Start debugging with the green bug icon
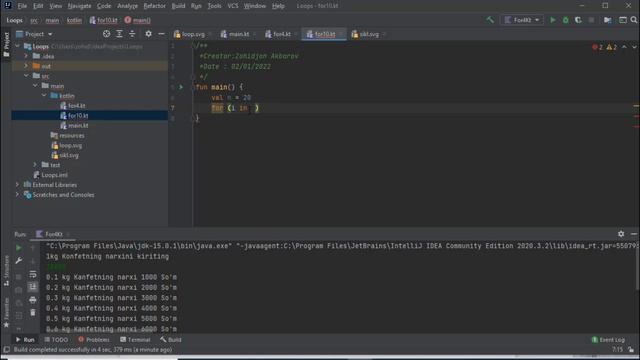This screenshot has height=360, width=640. pos(566,20)
